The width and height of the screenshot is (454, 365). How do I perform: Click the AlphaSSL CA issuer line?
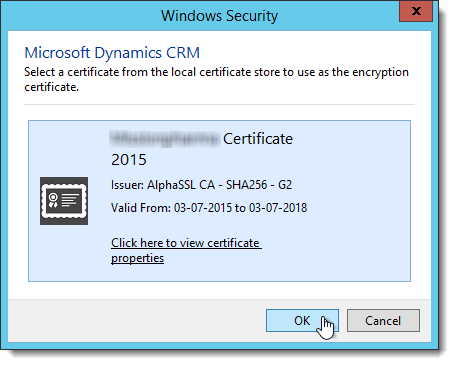pos(201,185)
